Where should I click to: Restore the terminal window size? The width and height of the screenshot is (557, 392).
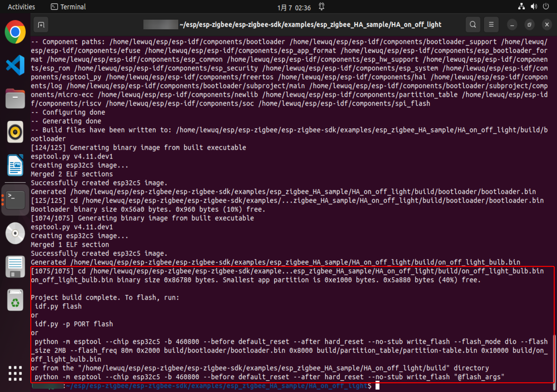point(529,25)
